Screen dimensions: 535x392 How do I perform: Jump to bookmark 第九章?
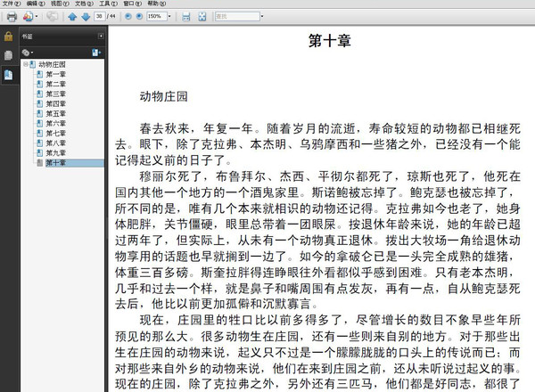point(55,153)
